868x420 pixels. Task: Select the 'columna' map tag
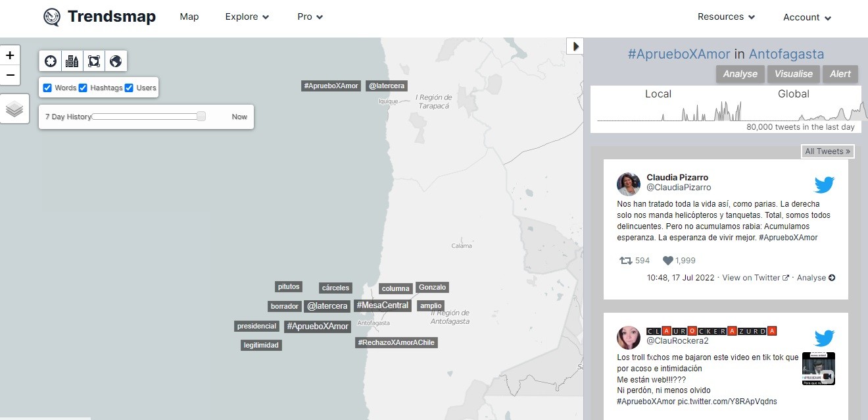tap(396, 288)
